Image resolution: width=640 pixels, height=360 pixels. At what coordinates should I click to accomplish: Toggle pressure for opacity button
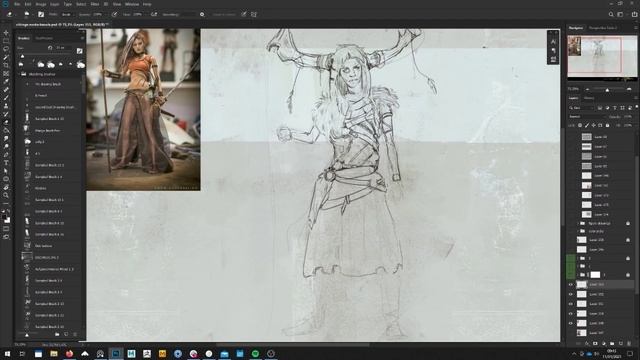coord(114,14)
